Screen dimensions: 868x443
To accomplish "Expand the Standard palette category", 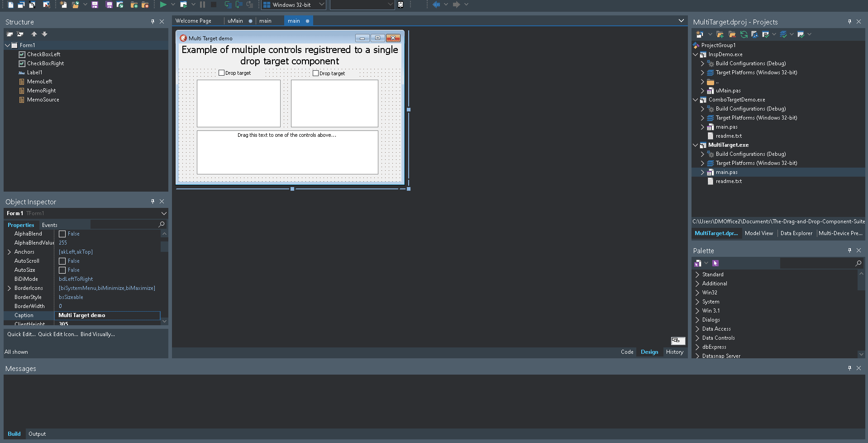I will tap(697, 274).
